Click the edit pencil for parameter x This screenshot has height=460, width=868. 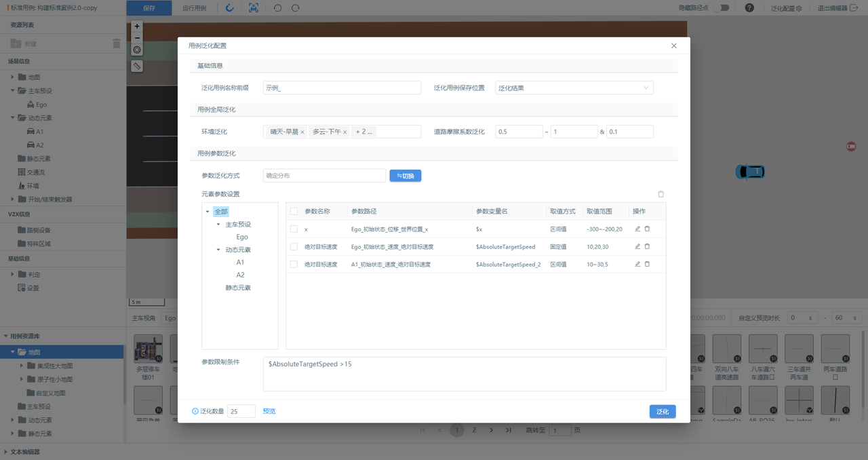pyautogui.click(x=637, y=229)
